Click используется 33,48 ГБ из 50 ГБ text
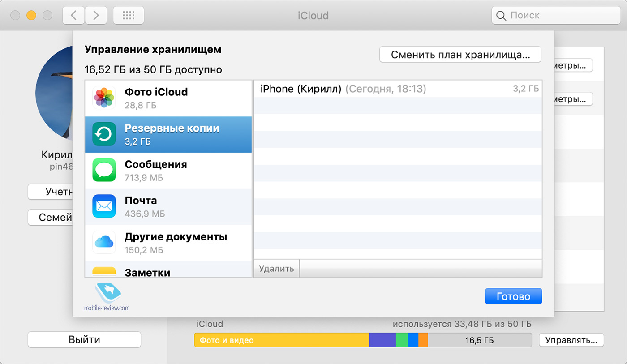 462,324
